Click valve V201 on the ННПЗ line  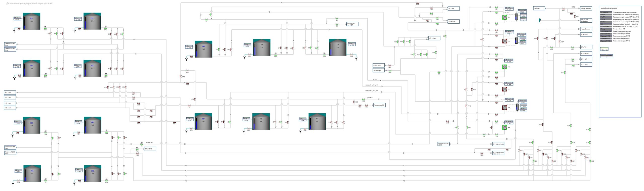click(x=564, y=9)
